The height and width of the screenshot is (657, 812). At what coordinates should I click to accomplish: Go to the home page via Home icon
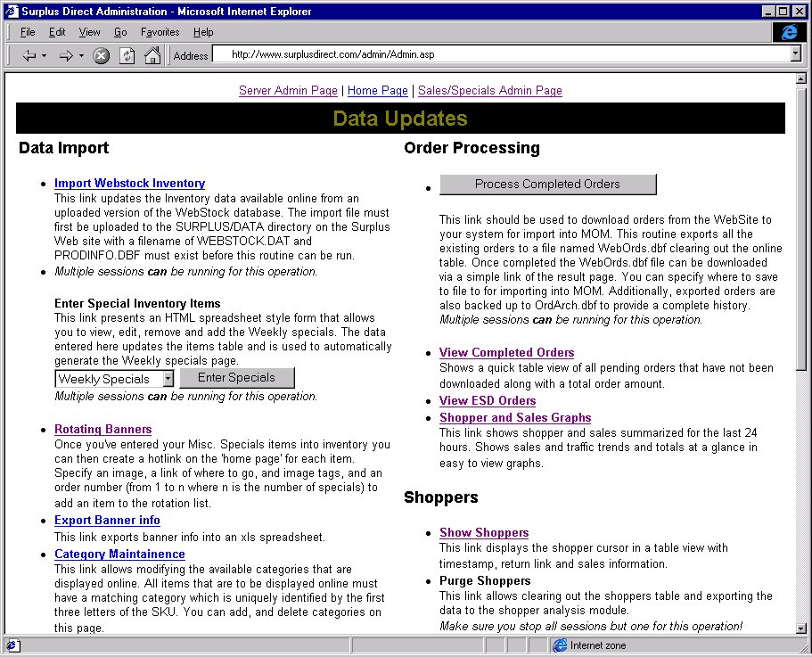(152, 55)
